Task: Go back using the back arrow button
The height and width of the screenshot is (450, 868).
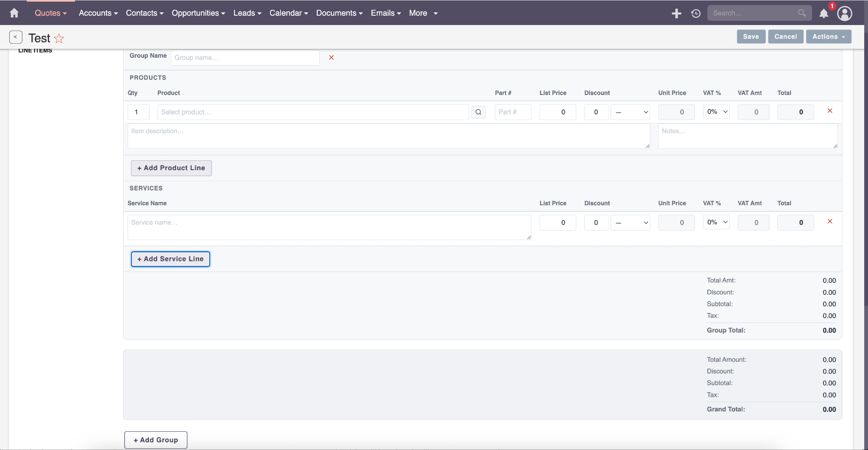Action: click(x=16, y=37)
